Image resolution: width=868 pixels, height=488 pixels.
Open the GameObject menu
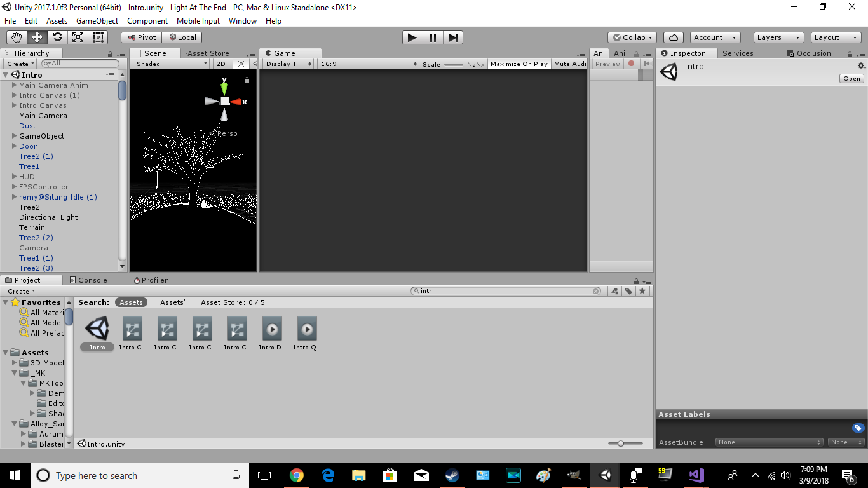pyautogui.click(x=97, y=20)
